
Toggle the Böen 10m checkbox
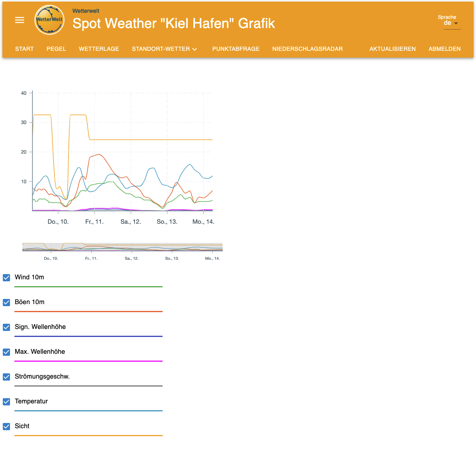[6, 302]
